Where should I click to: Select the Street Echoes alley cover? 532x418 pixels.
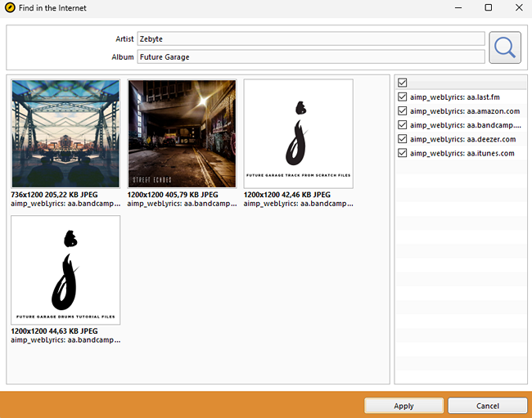coord(182,133)
